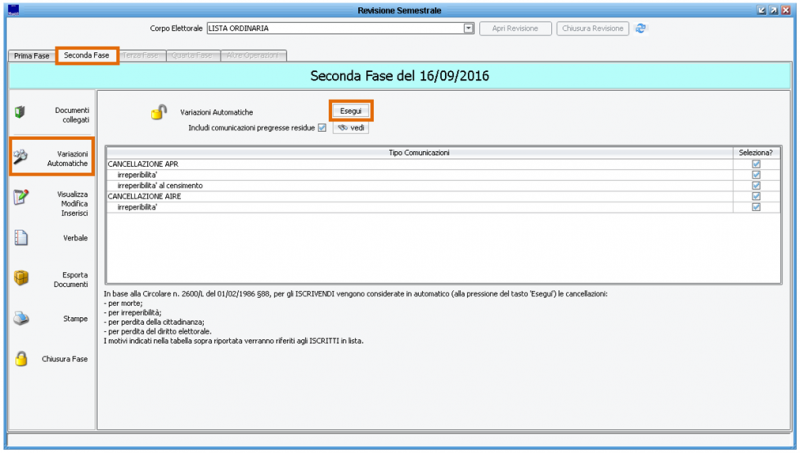Switch to the Prima Fase tab
This screenshot has width=800, height=453.
[32, 56]
